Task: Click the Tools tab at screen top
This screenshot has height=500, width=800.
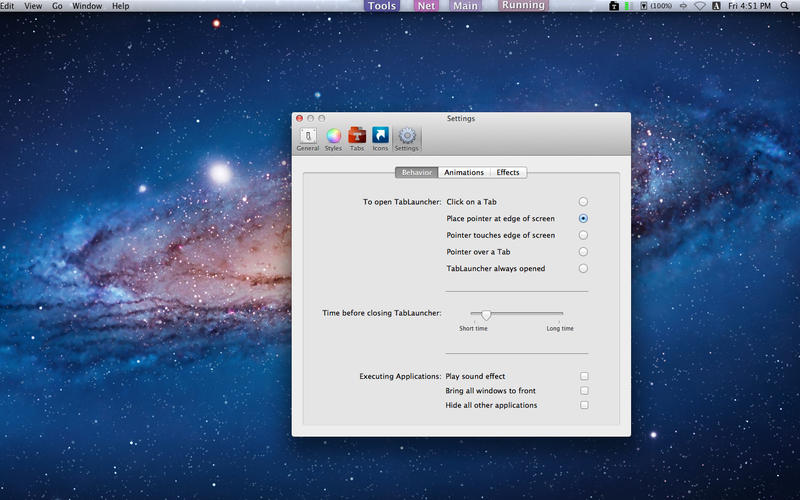Action: 382,6
